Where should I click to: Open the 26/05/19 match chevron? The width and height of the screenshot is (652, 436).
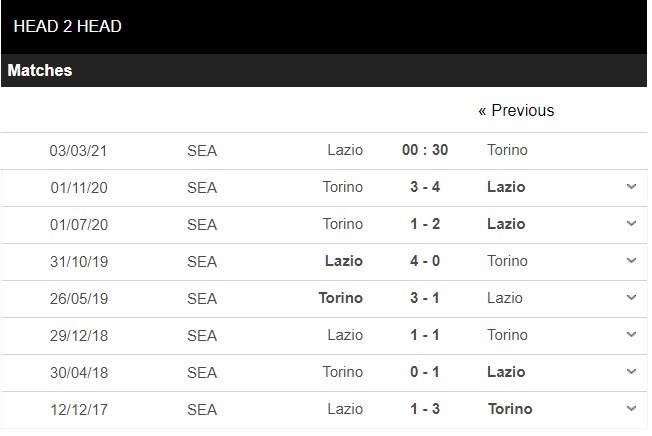[631, 298]
